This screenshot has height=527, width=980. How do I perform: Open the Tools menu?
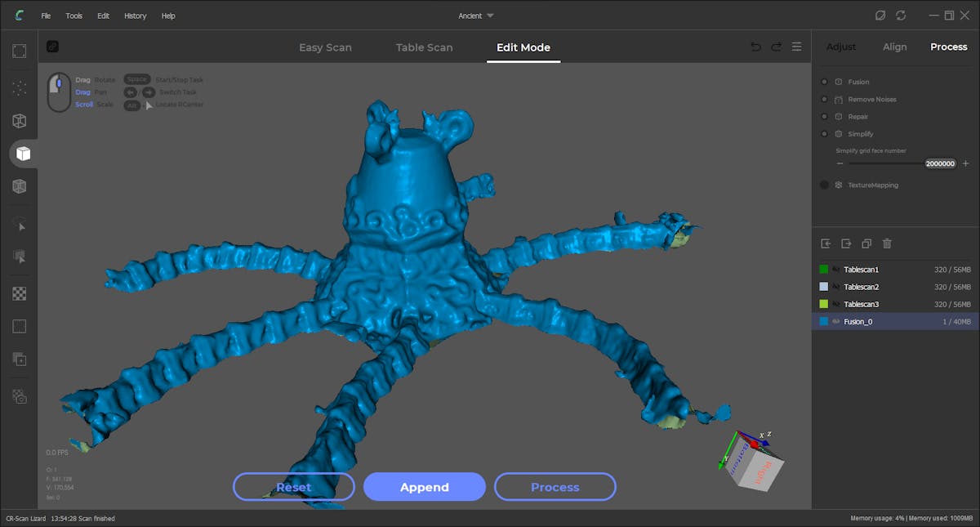73,16
